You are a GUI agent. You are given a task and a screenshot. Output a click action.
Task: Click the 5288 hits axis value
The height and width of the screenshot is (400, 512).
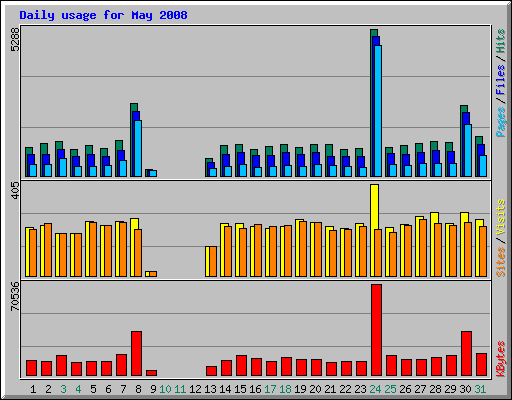point(15,39)
